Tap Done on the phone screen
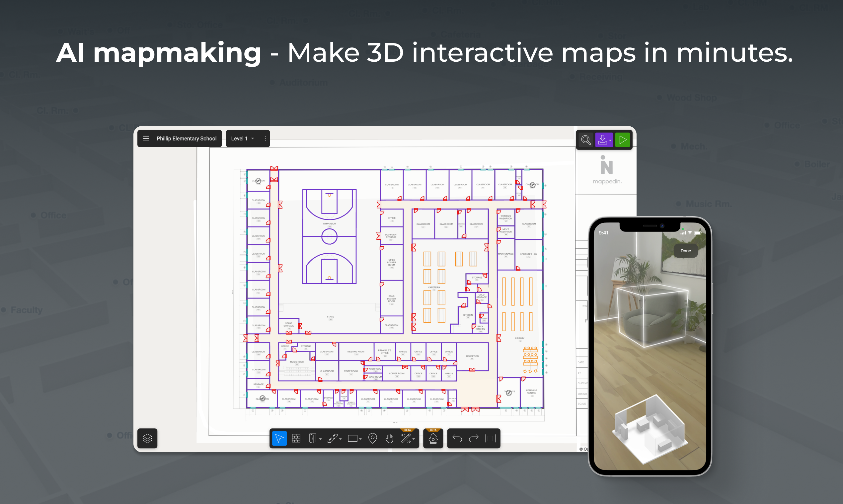The height and width of the screenshot is (504, 843). click(x=685, y=251)
